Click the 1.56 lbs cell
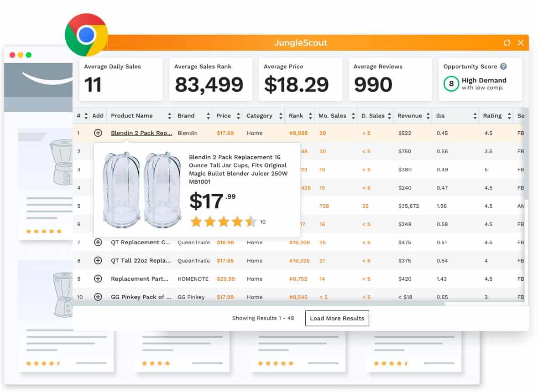Viewport: 538px width, 392px height. [x=442, y=206]
